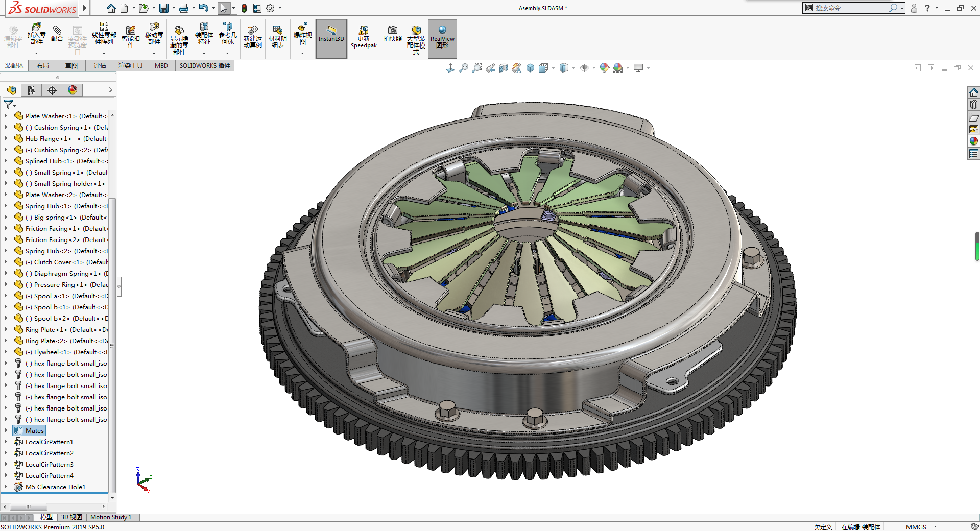Viewport: 980px width, 531px height.
Task: Switch to the SOLIDWORKS 插件 ribbon tab
Action: 205,65
